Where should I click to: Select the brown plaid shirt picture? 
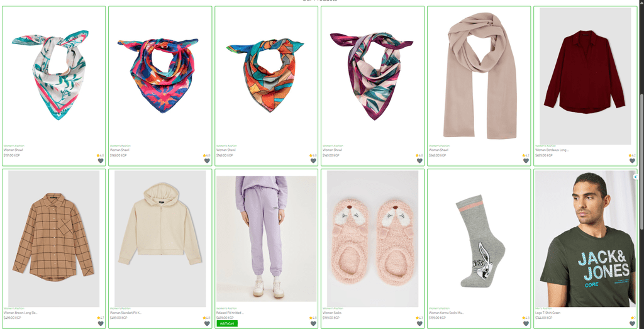coord(54,238)
